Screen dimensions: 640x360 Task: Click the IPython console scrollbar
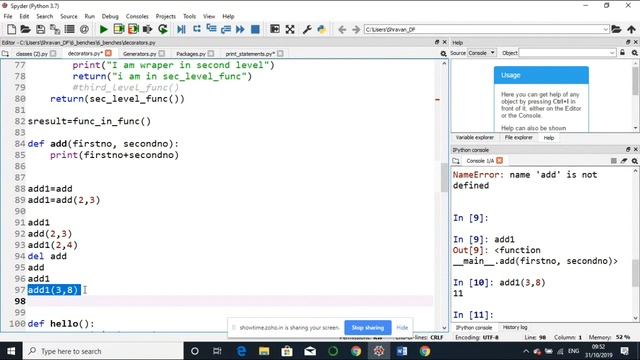point(636,272)
